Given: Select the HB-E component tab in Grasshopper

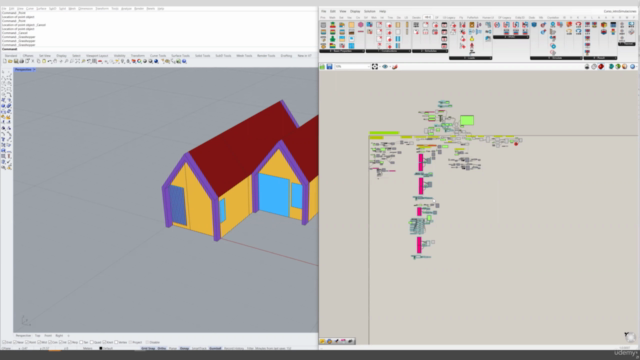Looking at the screenshot, I should pyautogui.click(x=428, y=18).
